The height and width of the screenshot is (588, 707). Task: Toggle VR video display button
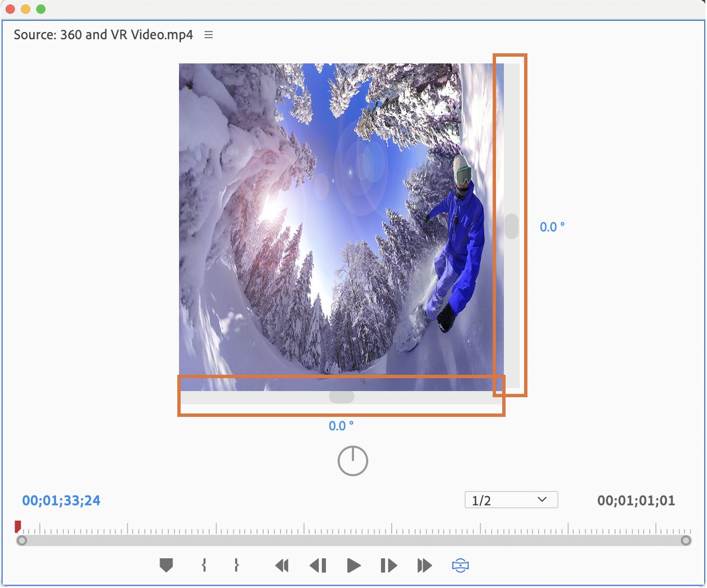[460, 566]
